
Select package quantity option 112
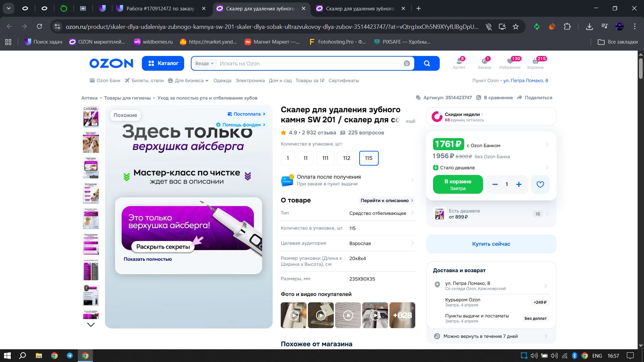point(346,158)
